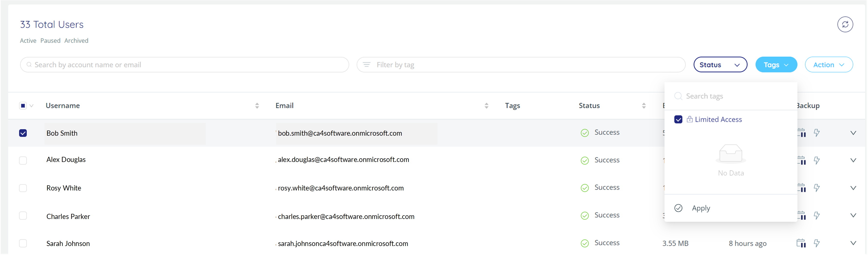Run instant backup bolt for Alex Douglas

(816, 160)
